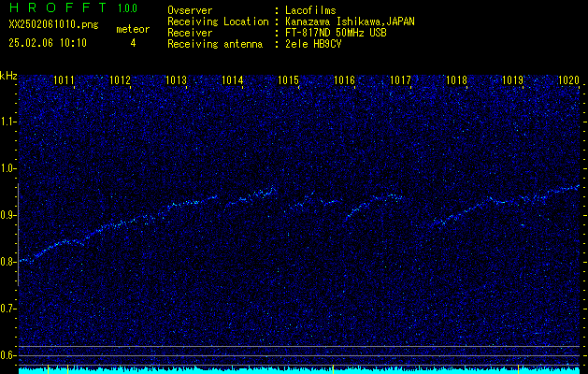588x374 pixels.
Task: Select the Kanazawa Ishikawa,JAPAN location text
Action: coord(350,22)
